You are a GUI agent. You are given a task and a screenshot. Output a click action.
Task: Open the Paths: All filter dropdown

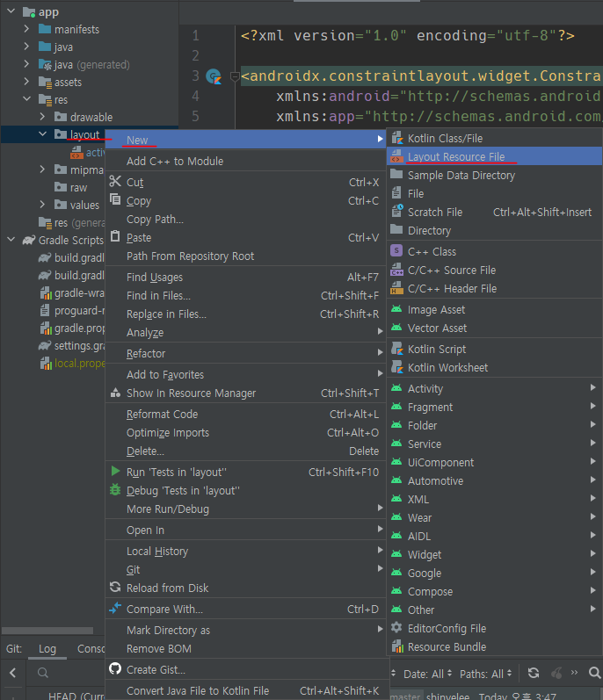point(486,674)
